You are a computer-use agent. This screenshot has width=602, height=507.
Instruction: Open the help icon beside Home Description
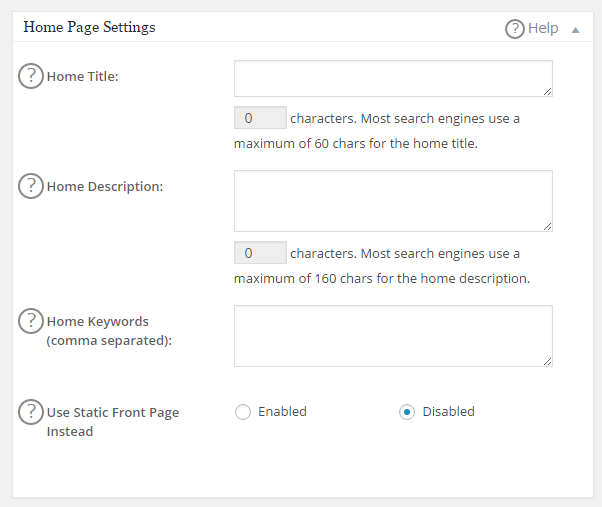coord(31,186)
